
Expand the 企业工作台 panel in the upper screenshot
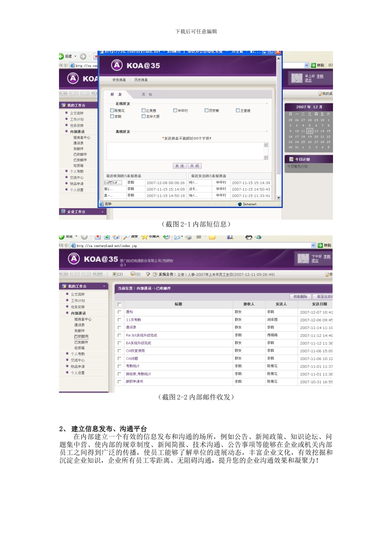point(102,212)
